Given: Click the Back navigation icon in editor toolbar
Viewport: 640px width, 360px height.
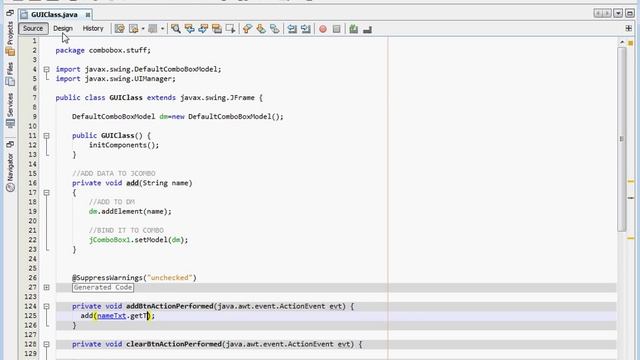Looking at the screenshot, I should [x=134, y=29].
